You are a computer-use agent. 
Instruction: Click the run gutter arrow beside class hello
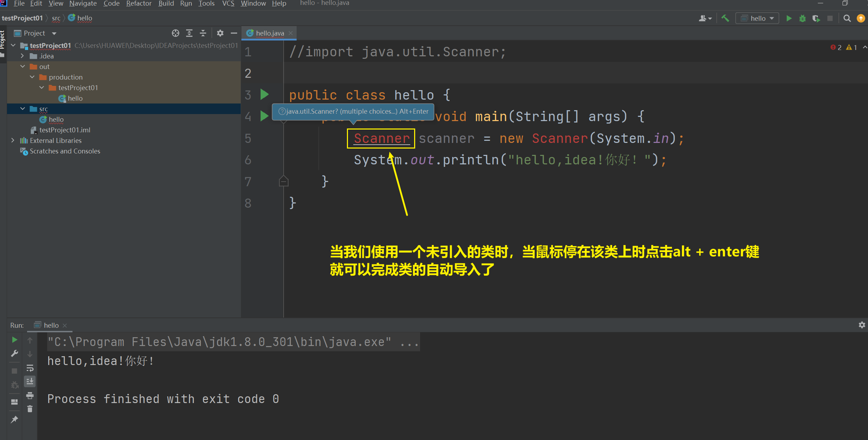pos(264,94)
